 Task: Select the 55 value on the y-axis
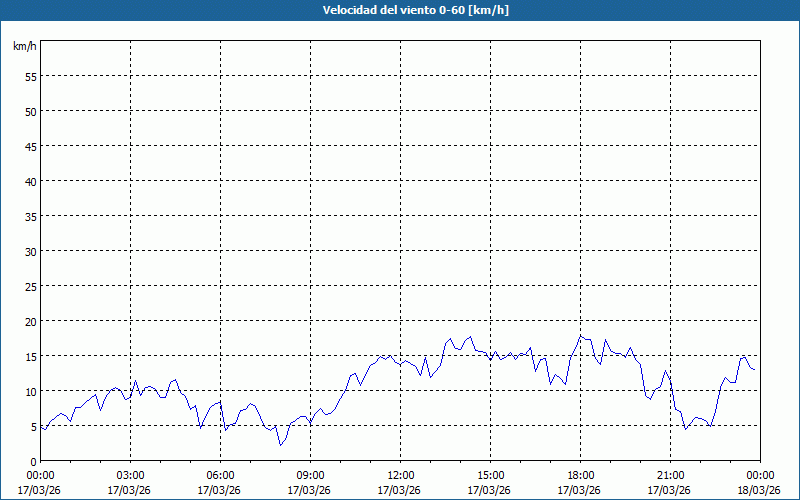pyautogui.click(x=30, y=76)
